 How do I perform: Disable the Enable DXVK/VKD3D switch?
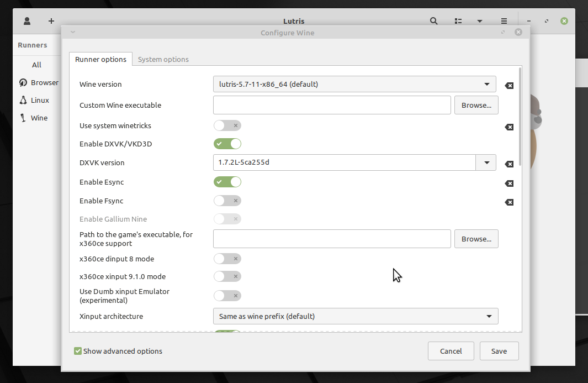(227, 144)
